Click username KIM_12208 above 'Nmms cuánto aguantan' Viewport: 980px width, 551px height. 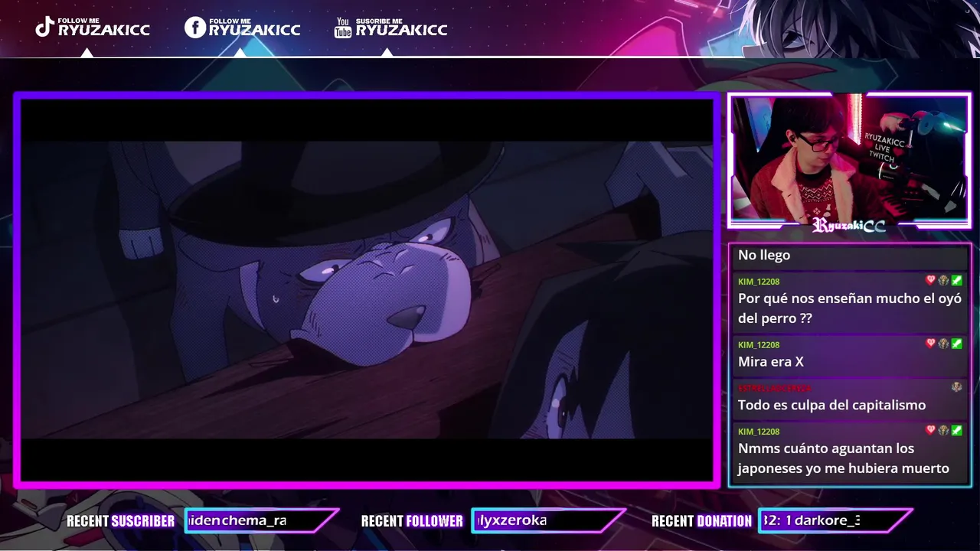click(759, 432)
